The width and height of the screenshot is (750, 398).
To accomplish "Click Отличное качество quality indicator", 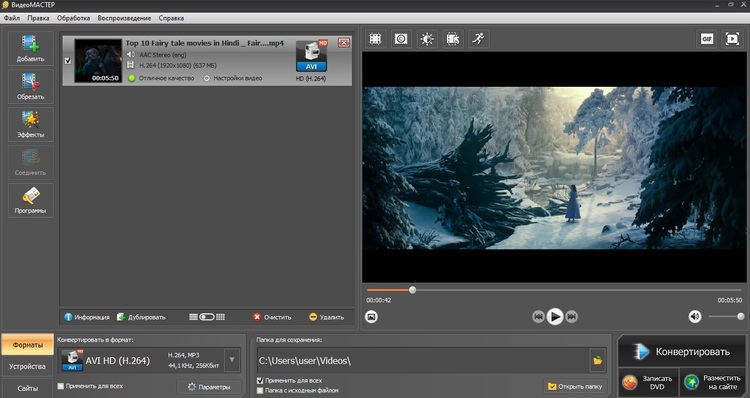I will 162,78.
